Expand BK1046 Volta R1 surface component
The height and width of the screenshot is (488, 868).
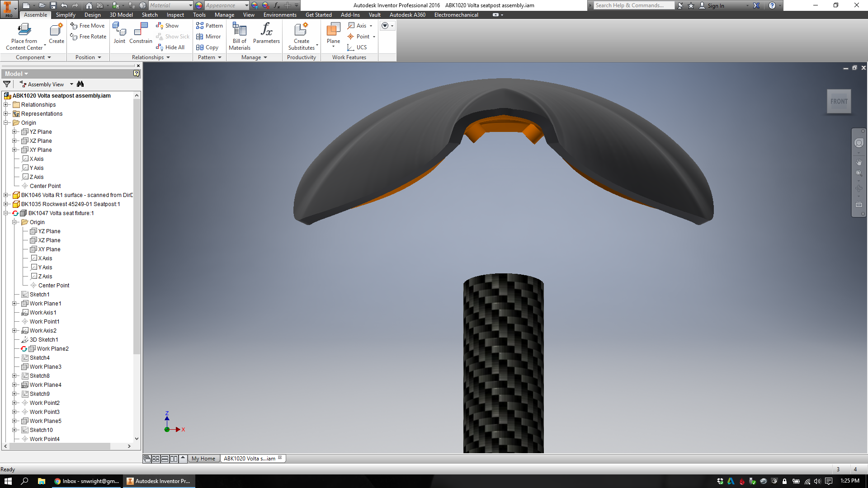coord(6,195)
